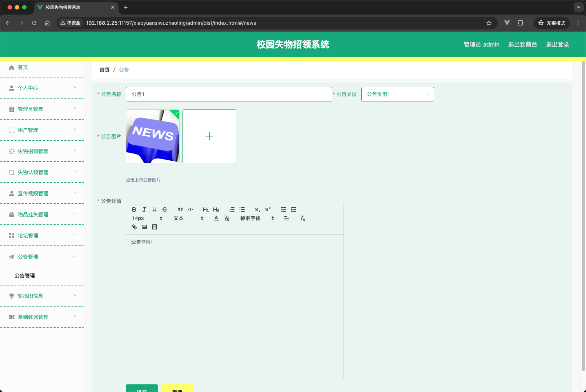This screenshot has height=392, width=586.
Task: Expand 失物招领管理 sidebar menu
Action: point(42,151)
